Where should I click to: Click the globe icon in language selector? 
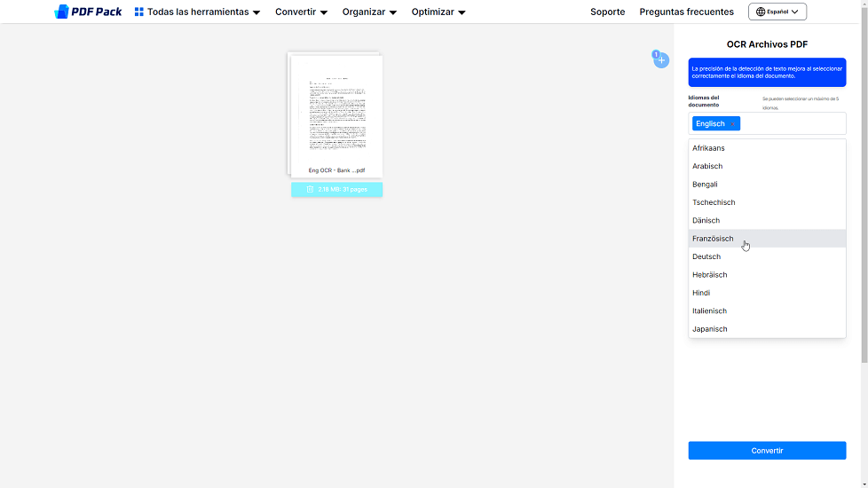click(761, 12)
